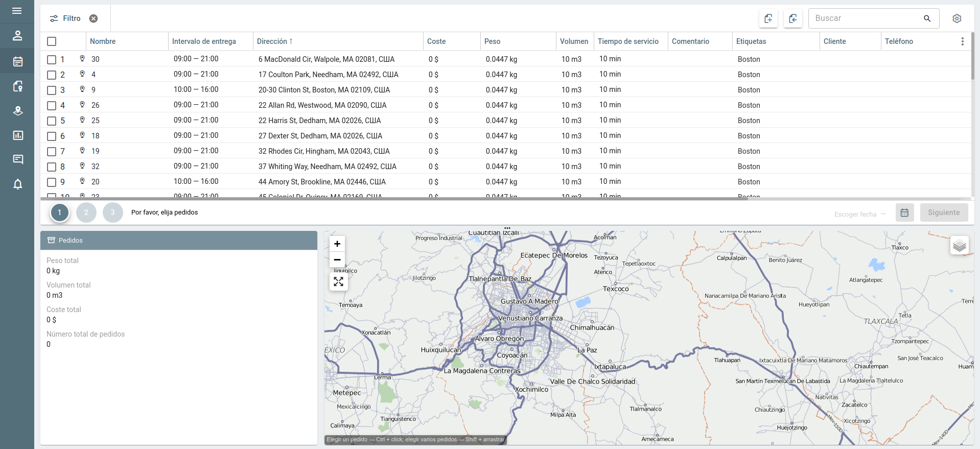Open the reports chart sidebar icon
Screen dimensions: 980x449
pyautogui.click(x=17, y=135)
